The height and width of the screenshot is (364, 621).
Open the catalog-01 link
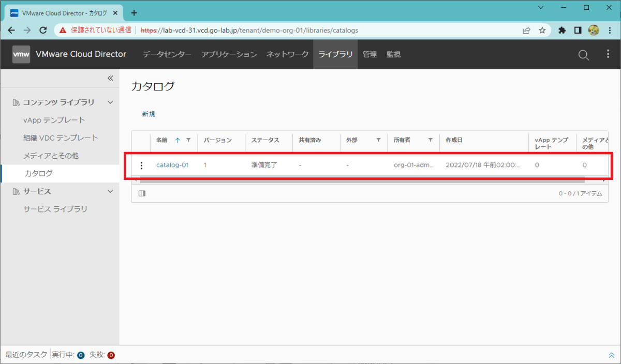coord(172,165)
